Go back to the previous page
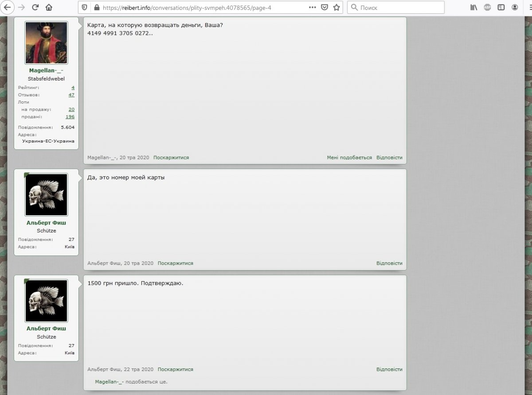This screenshot has width=532, height=395. pyautogui.click(x=8, y=7)
